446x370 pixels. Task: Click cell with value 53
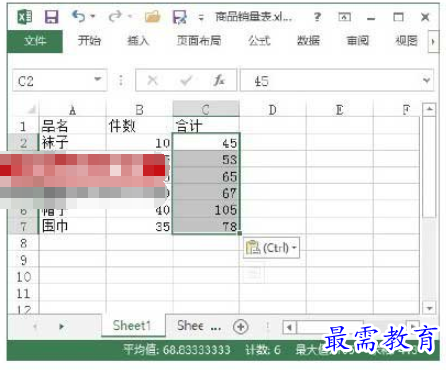pos(206,159)
